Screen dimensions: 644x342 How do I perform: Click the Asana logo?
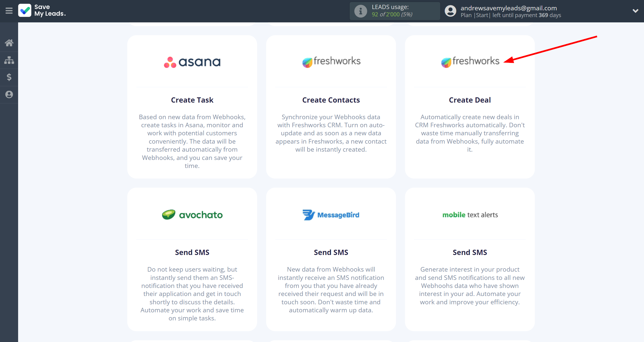[192, 62]
